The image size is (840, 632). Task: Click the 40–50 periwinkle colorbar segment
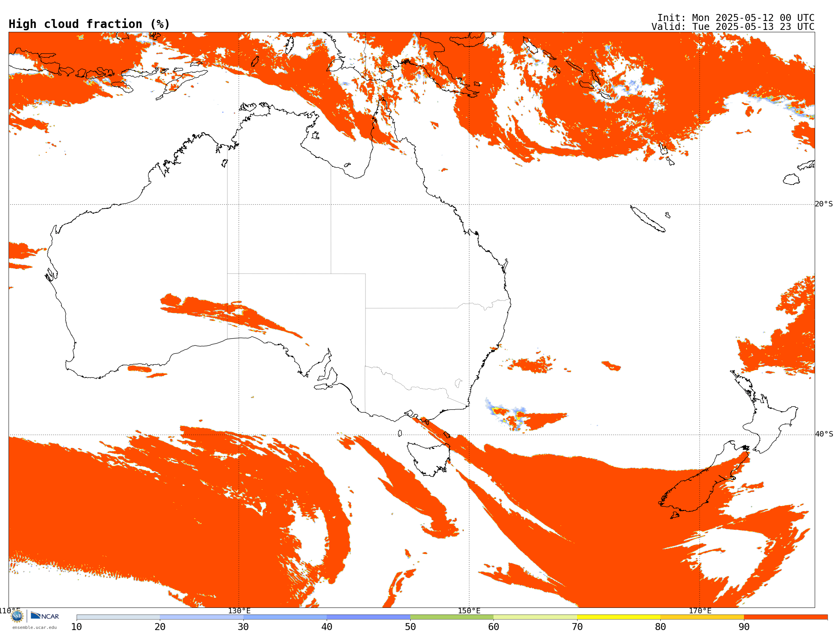(x=368, y=617)
